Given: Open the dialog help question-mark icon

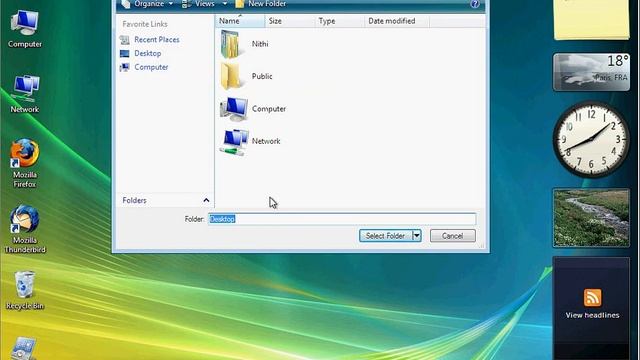Looking at the screenshot, I should tap(475, 4).
